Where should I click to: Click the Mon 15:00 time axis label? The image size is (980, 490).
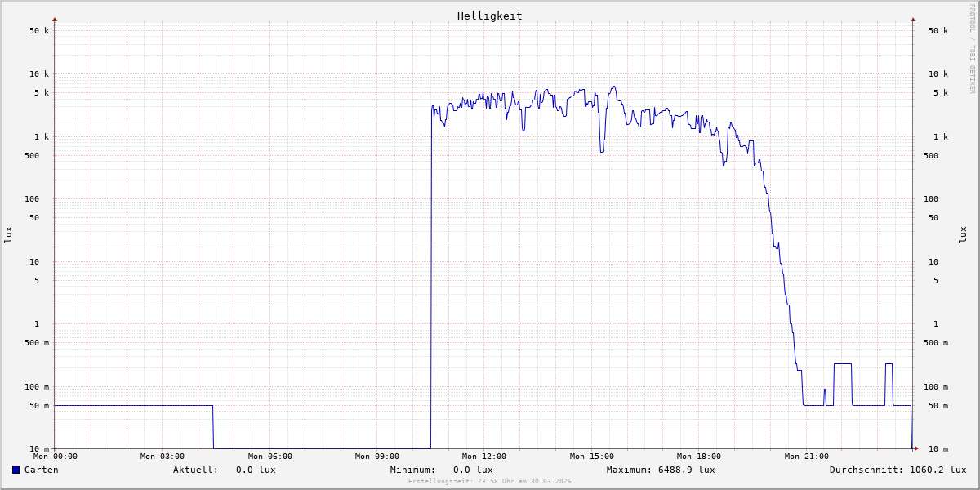coord(592,457)
